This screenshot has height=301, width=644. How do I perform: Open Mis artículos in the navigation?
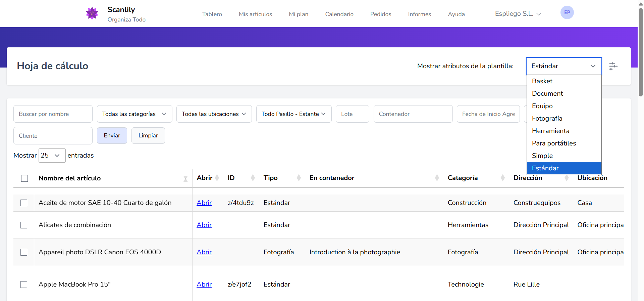coord(255,14)
